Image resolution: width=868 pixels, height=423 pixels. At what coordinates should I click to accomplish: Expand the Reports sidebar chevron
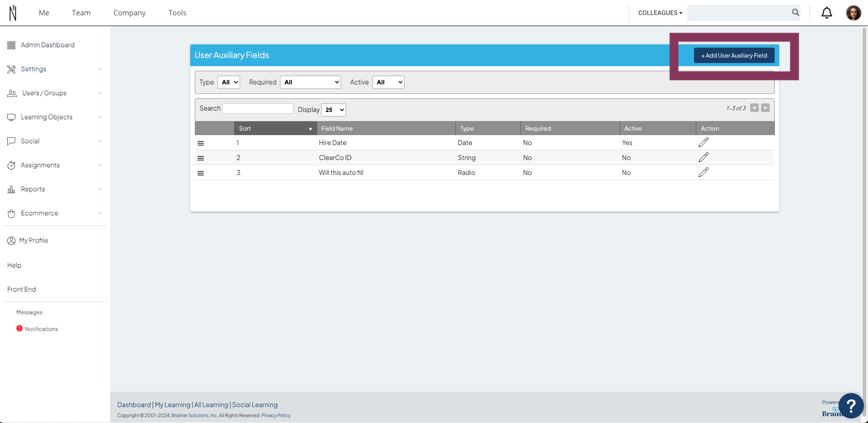(x=100, y=189)
